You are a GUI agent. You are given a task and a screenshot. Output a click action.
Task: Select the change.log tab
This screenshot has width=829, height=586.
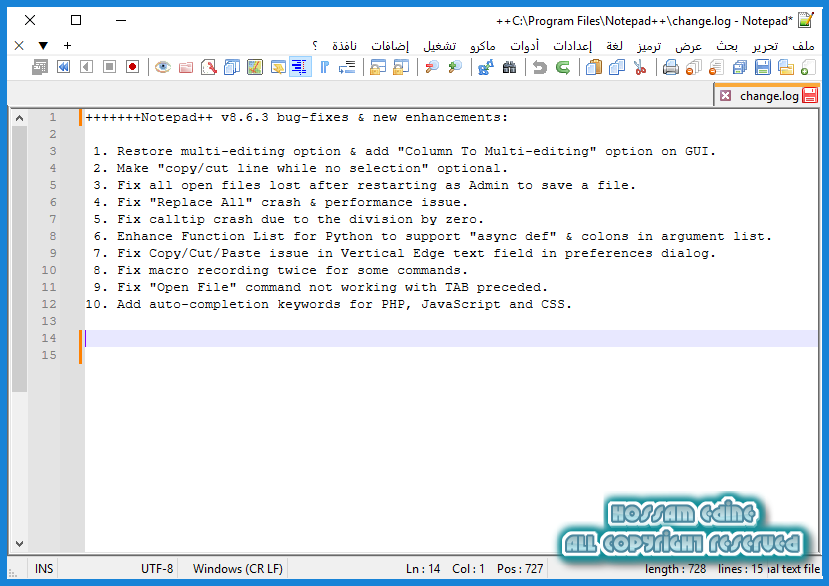tap(768, 96)
